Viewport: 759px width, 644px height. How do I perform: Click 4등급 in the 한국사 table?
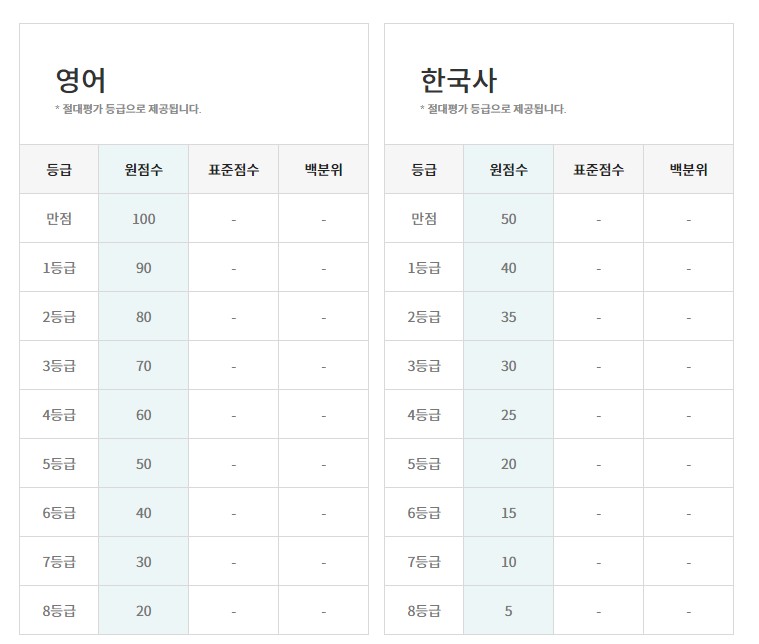point(424,415)
